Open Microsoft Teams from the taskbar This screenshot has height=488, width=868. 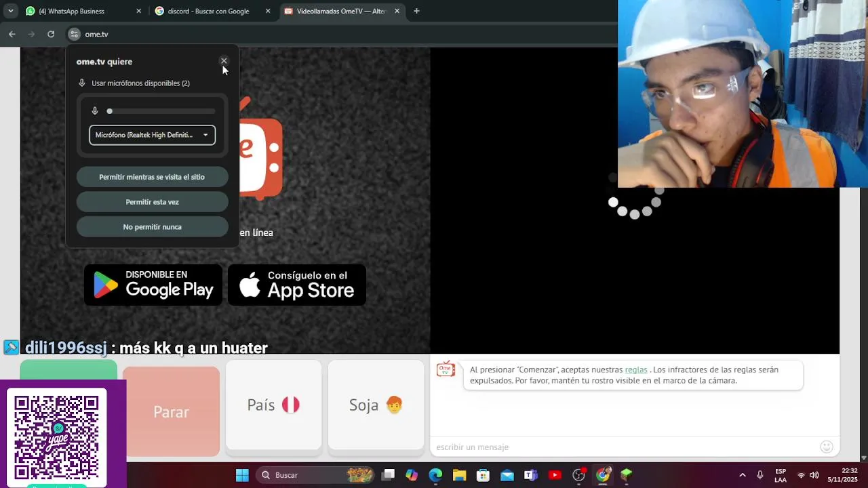tap(531, 475)
